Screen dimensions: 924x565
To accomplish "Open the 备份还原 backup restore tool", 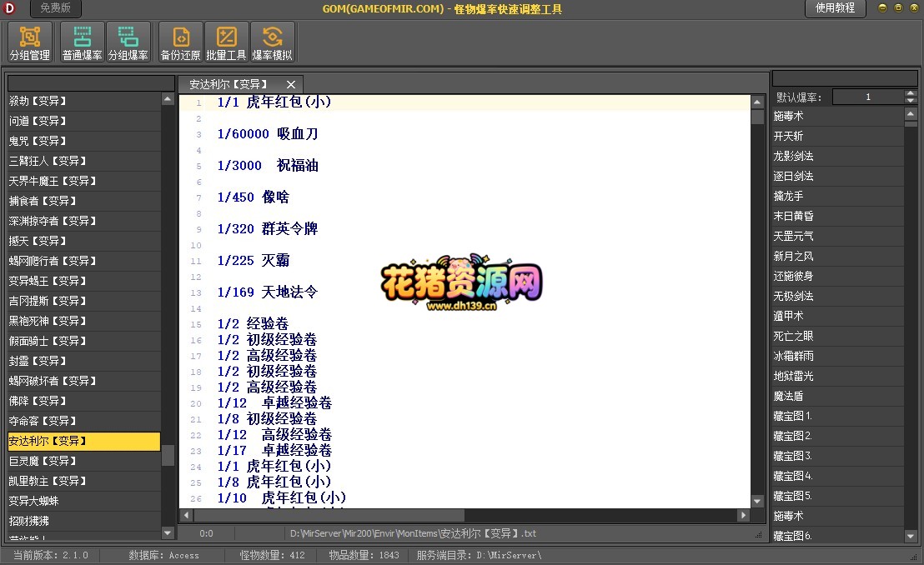I will [x=180, y=42].
